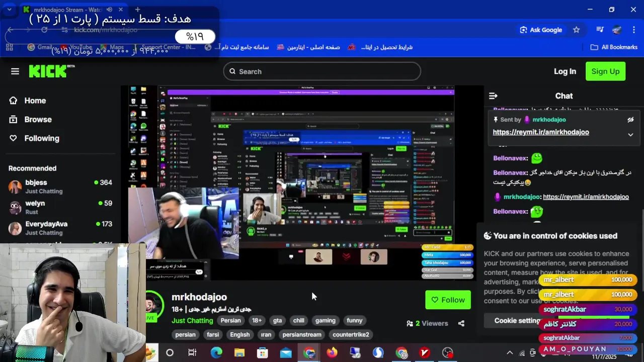This screenshot has height=362, width=644.
Task: Open the All Bookmarks folder
Action: (614, 47)
